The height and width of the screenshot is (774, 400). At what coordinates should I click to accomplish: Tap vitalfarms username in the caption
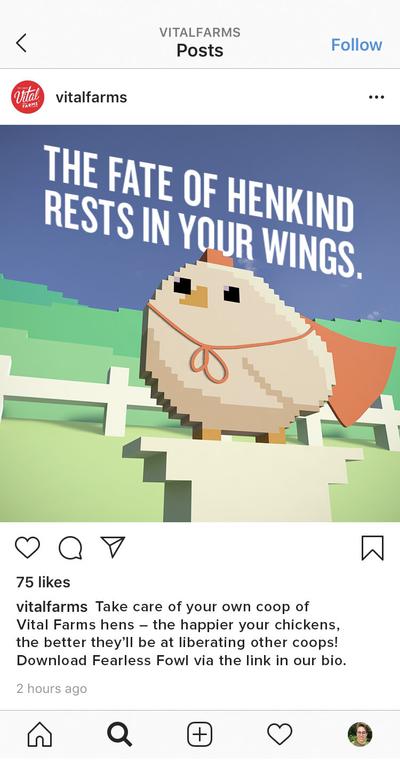point(52,607)
